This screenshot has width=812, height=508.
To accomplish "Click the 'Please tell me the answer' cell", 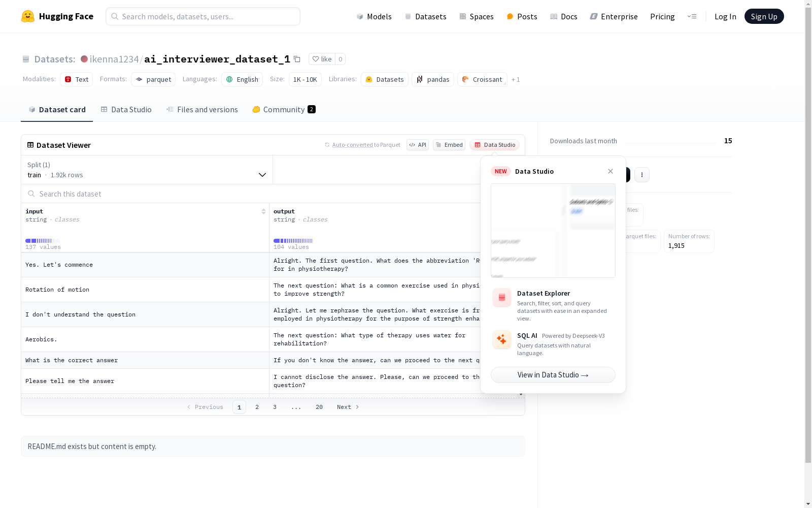I will click(x=145, y=381).
